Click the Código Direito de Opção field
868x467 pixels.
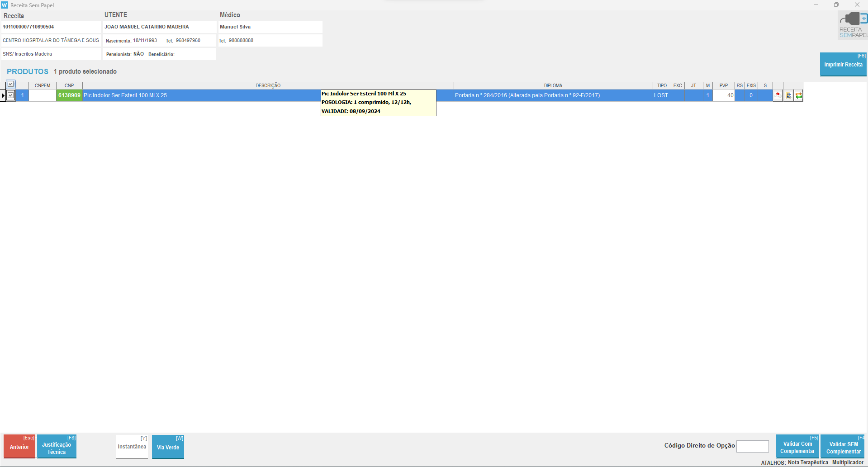752,446
